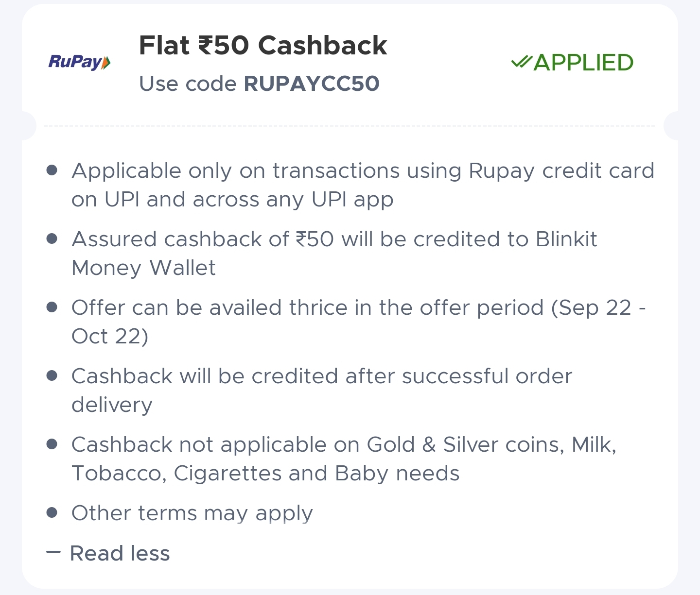
Task: Click the bullet before Cashback credited after delivery
Action: click(x=52, y=376)
